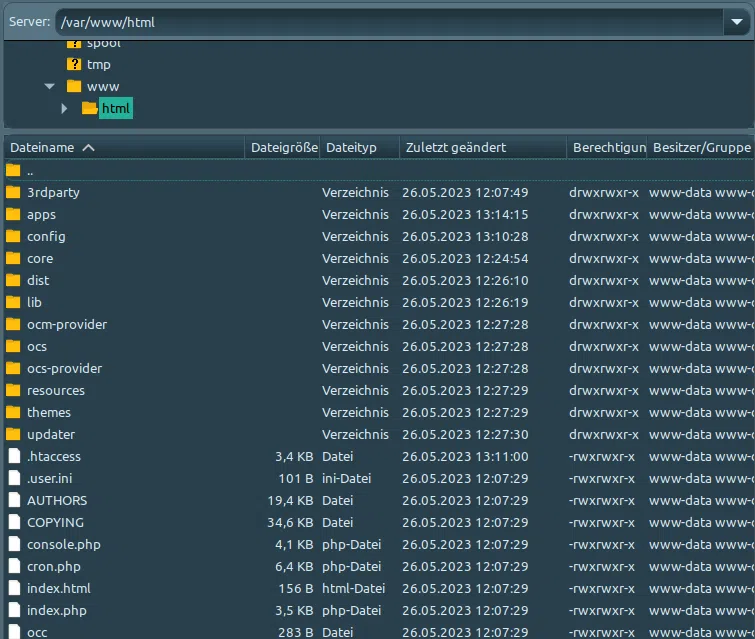Click the ocs folder icon
Image resolution: width=755 pixels, height=639 pixels.
point(13,346)
